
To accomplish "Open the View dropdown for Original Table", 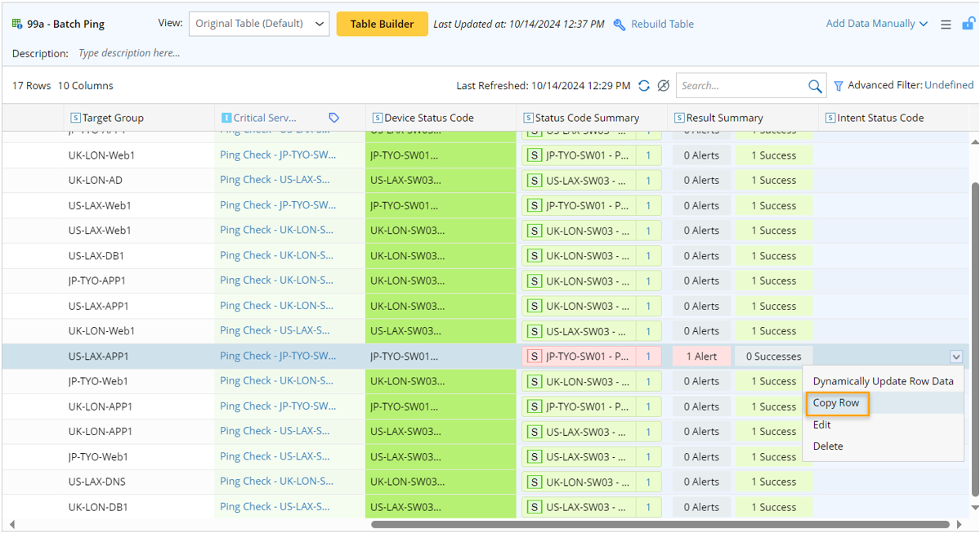I will pyautogui.click(x=259, y=24).
